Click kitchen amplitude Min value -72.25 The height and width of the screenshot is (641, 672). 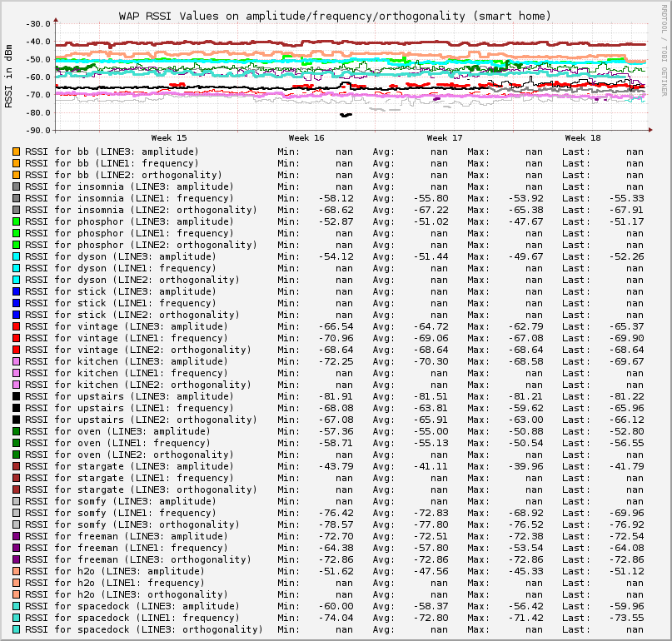click(x=336, y=361)
